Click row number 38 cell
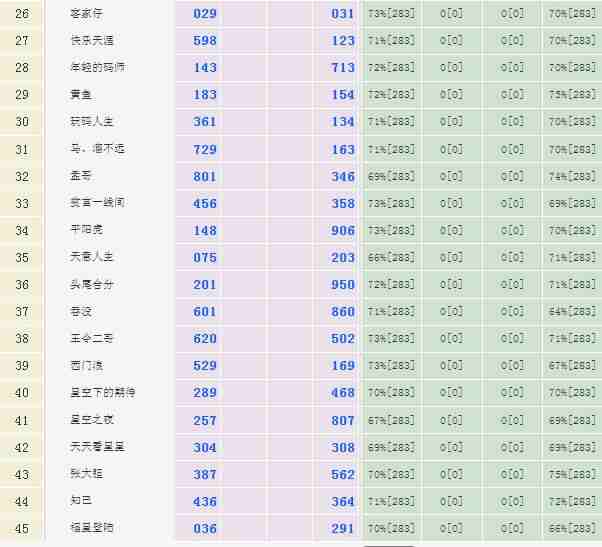The image size is (602, 547). click(x=22, y=339)
